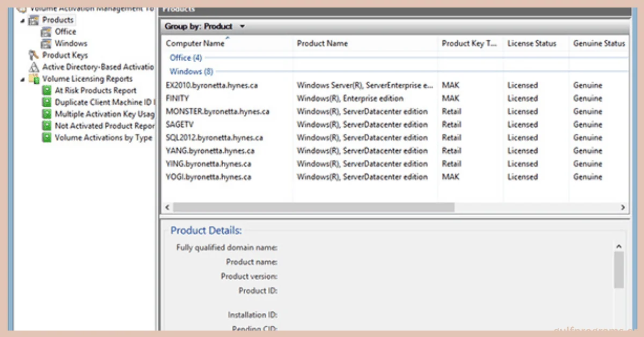Sort by the Computer Name column header
Viewport: 644px width, 337px height.
coord(227,43)
